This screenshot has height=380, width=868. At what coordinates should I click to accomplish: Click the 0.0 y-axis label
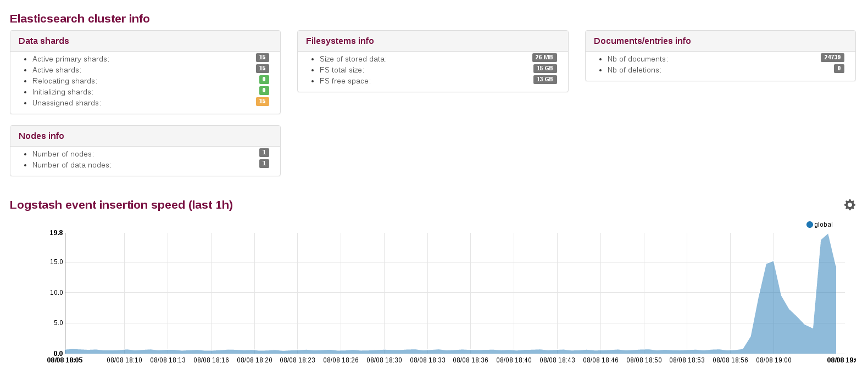[58, 354]
